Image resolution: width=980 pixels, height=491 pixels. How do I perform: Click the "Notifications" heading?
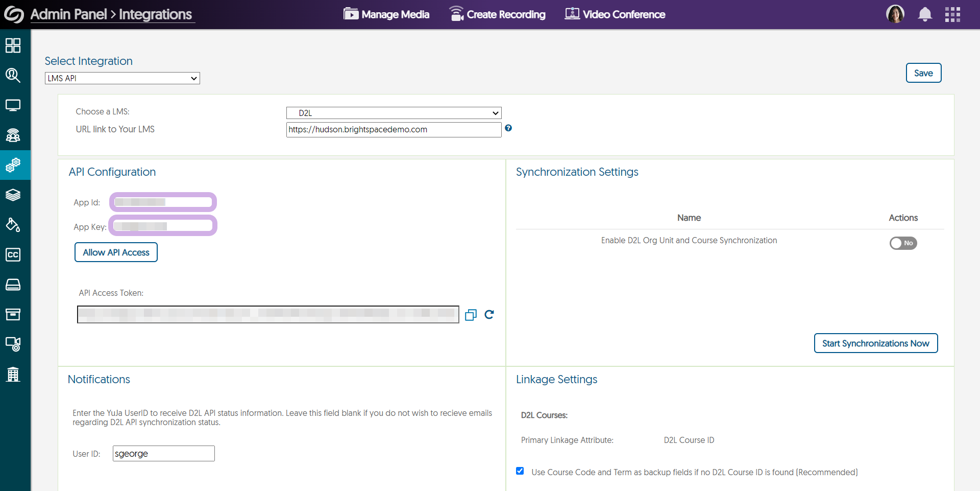tap(99, 380)
